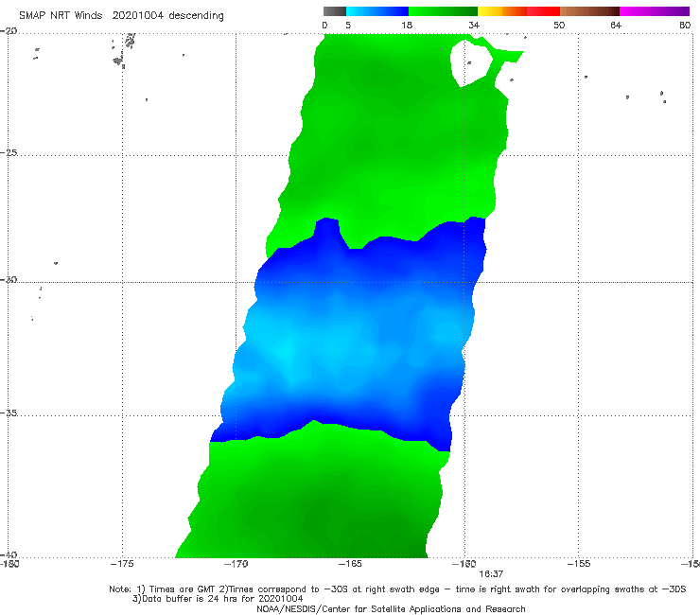
Task: Click the title text 'SMAP NRT Winds 20201004 descending'
Action: pos(121,15)
